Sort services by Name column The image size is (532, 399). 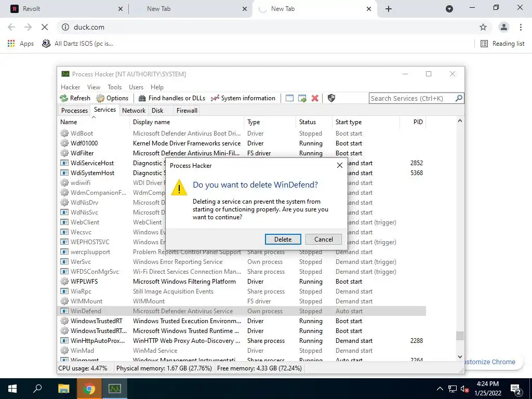pos(94,122)
